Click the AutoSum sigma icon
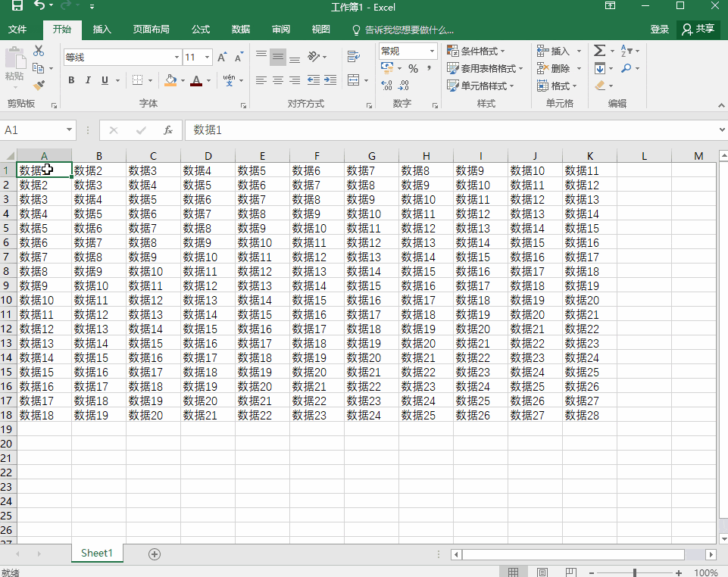The image size is (728, 577). coord(599,51)
